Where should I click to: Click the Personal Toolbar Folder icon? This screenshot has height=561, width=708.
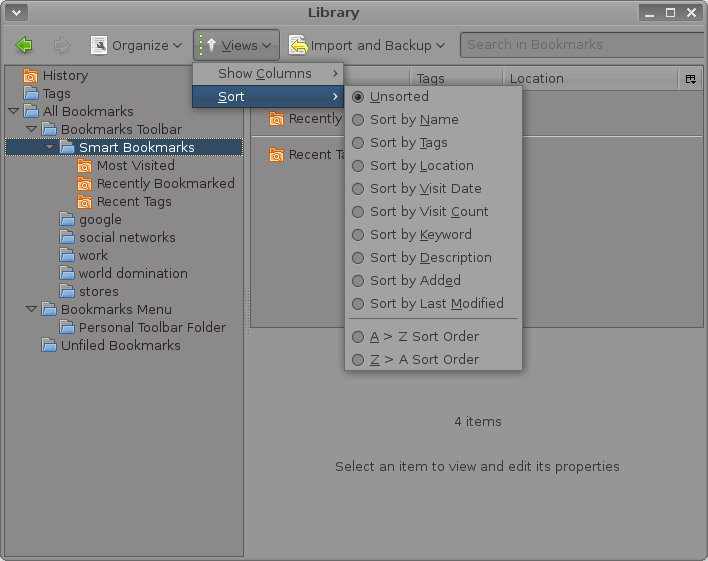pos(67,327)
